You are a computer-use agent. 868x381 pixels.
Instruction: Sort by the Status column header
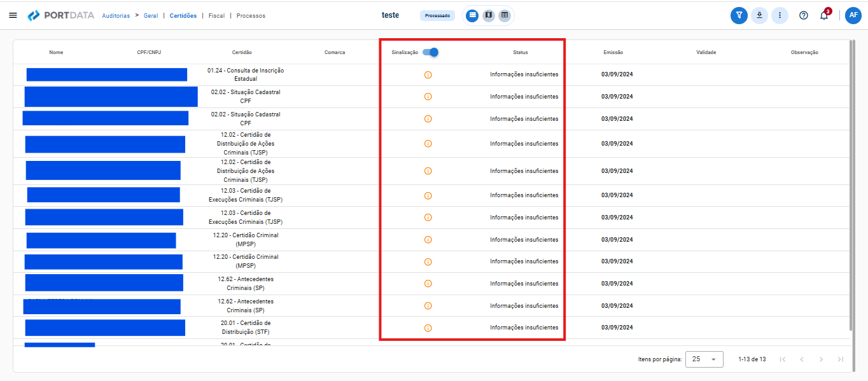click(521, 52)
